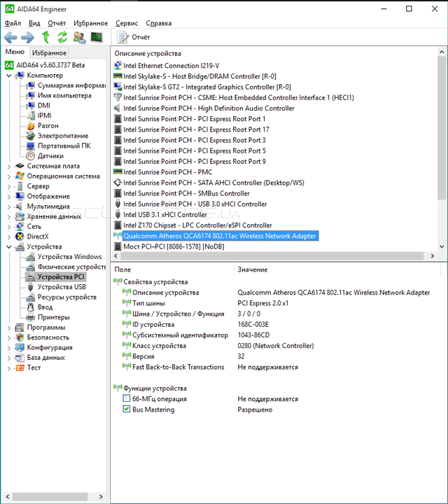Expand the Тест tree node
The width and height of the screenshot is (448, 504).
pos(9,368)
